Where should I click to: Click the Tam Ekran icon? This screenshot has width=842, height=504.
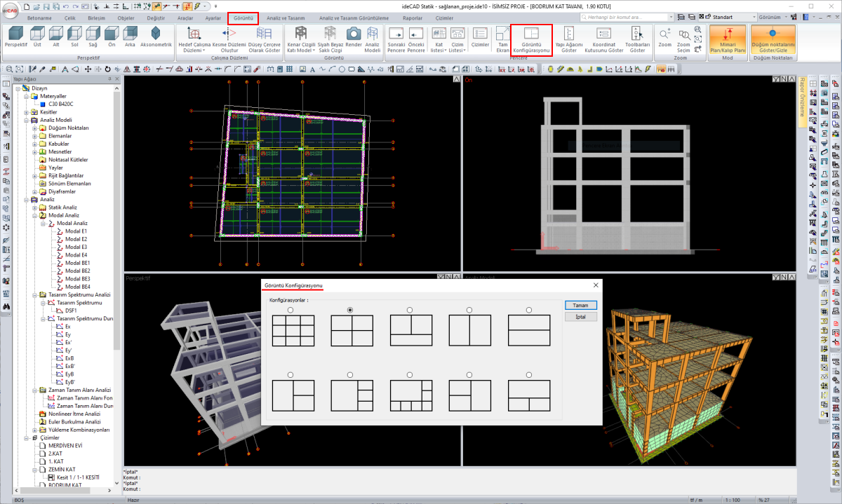pos(502,33)
